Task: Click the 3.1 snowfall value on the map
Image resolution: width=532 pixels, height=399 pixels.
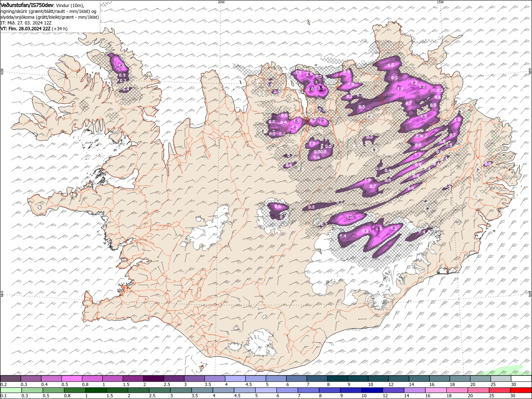Action: [x=320, y=88]
